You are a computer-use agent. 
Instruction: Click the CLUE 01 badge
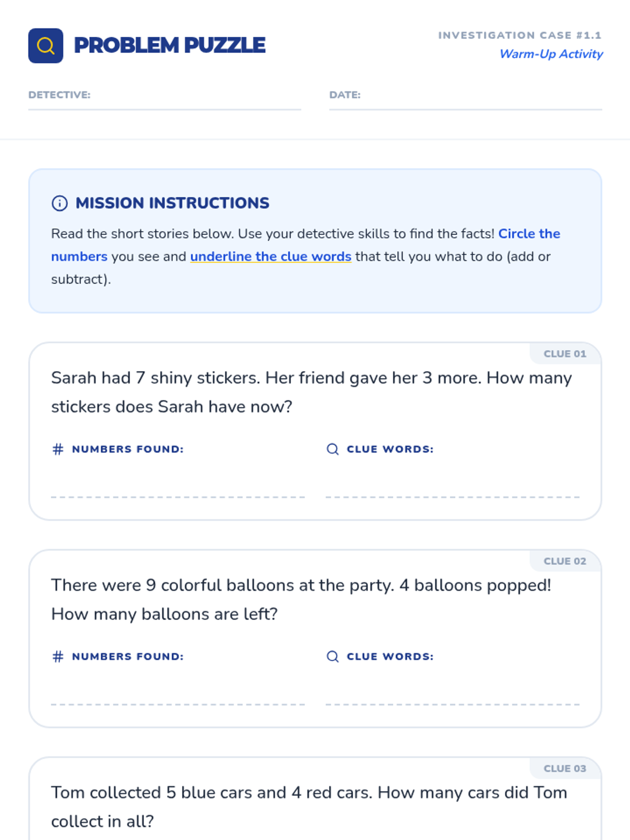click(x=564, y=354)
